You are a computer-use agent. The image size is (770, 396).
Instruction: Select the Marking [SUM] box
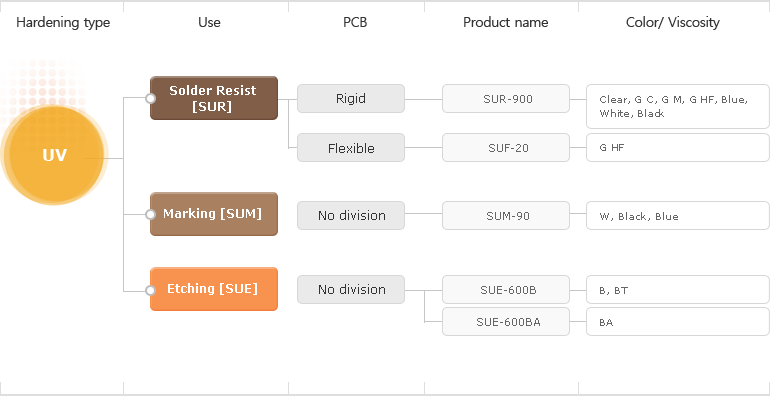click(x=214, y=214)
